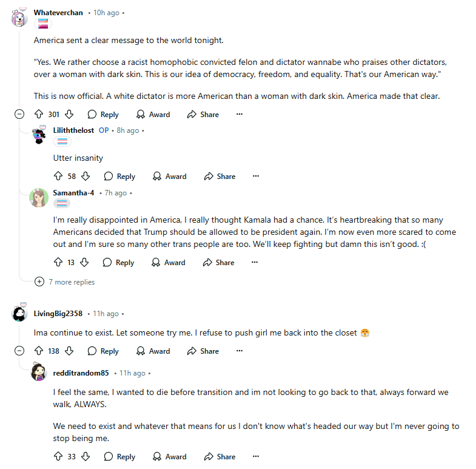
Task: Open more options on redditrandom85's comment
Action: click(x=255, y=456)
